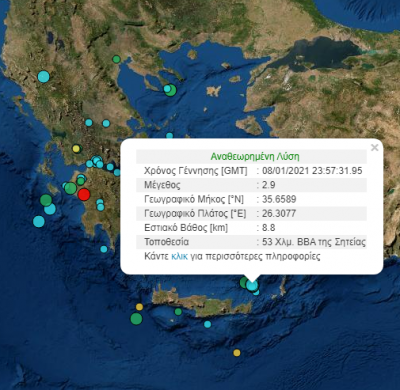Click the large green marker southwest of Crete
The height and width of the screenshot is (390, 400).
[136, 318]
